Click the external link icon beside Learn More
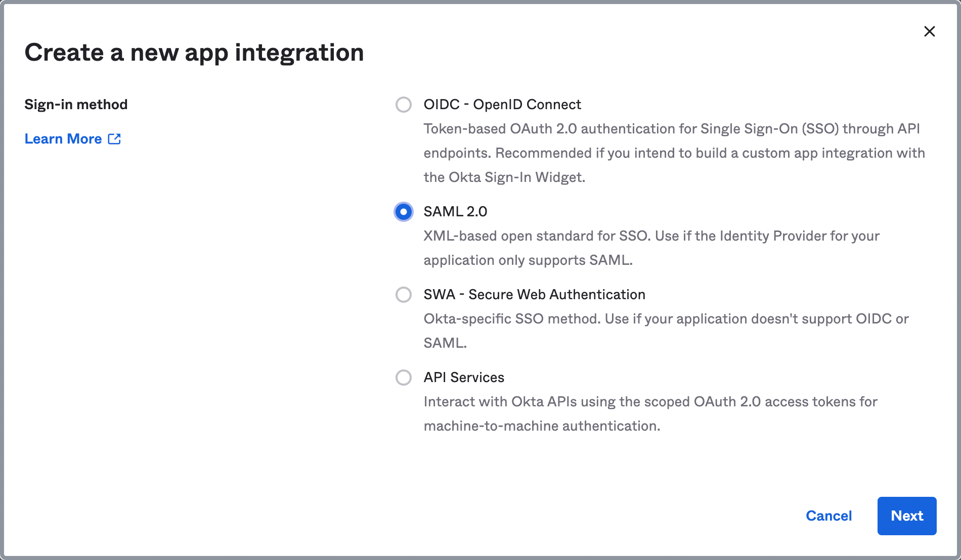 pos(115,138)
